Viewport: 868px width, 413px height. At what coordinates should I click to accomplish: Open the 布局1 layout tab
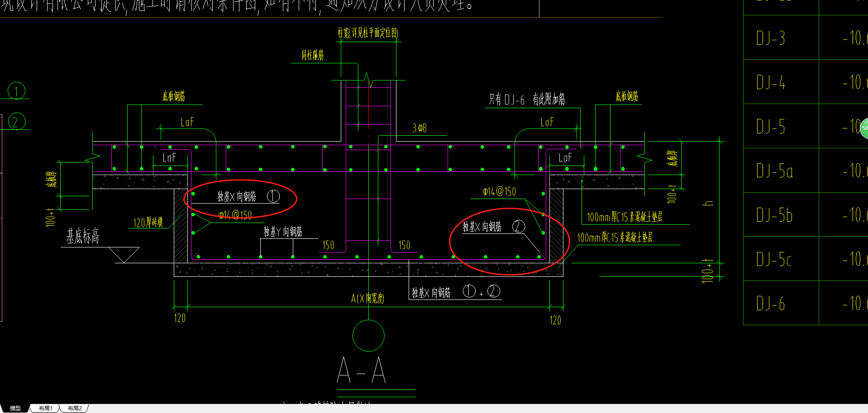(45, 408)
